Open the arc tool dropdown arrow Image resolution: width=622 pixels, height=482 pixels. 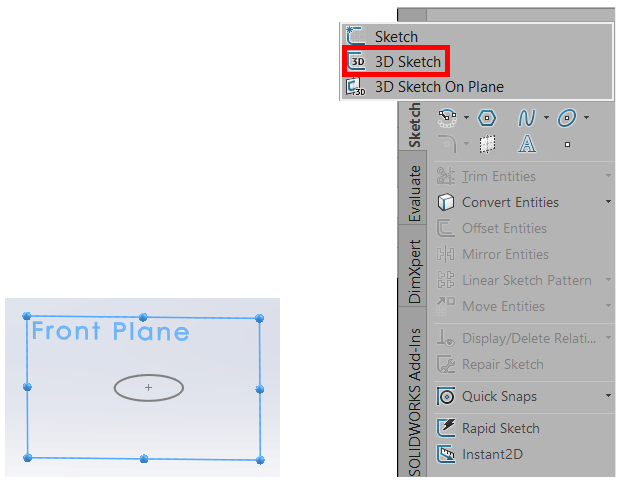466,117
